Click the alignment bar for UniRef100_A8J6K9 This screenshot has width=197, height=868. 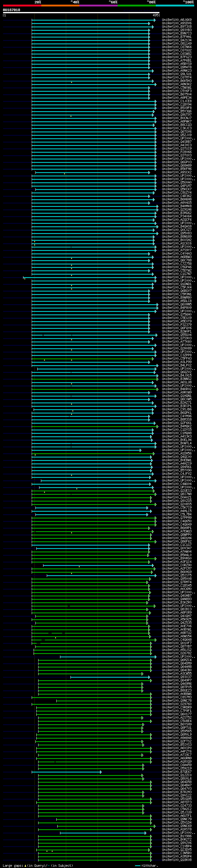[94, 20]
